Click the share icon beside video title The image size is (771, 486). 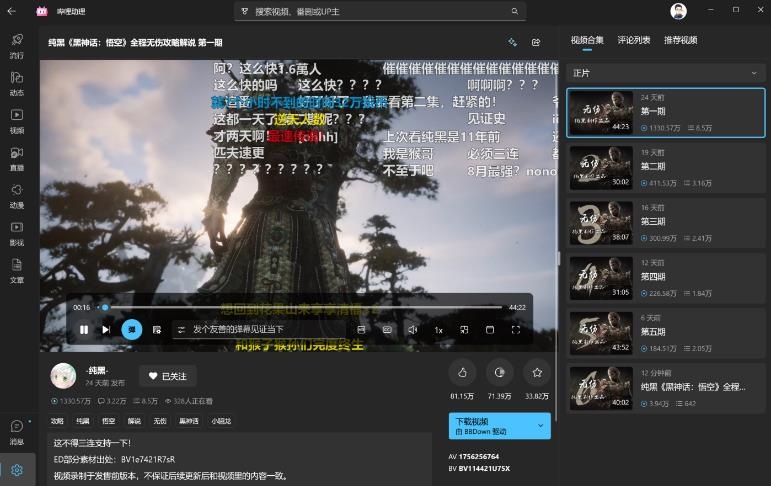536,42
